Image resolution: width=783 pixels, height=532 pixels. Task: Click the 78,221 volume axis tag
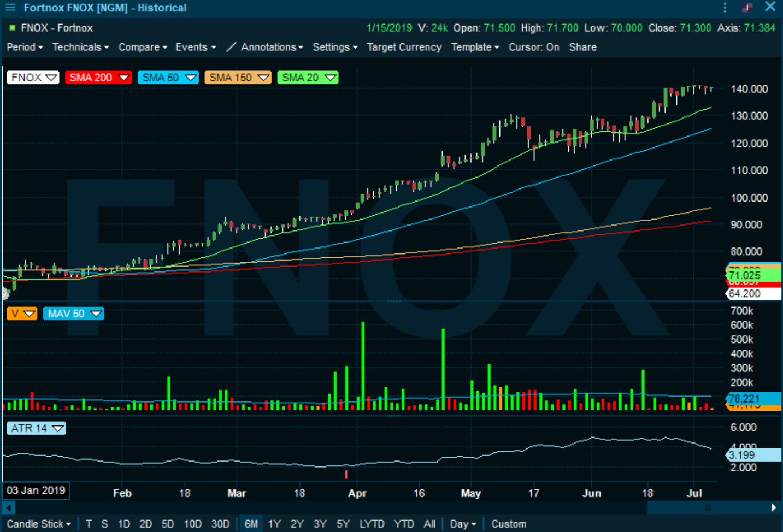click(753, 399)
